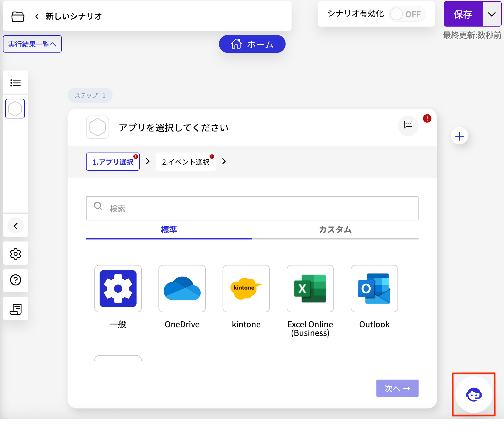The width and height of the screenshot is (504, 431).
Task: Click the 実行結果一覧へ button
Action: click(32, 44)
